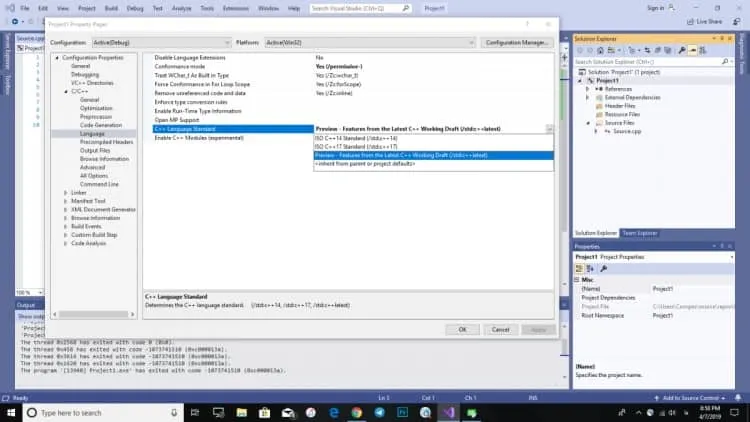Image resolution: width=750 pixels, height=422 pixels.
Task: Click the Windows taskbar search box
Action: pyautogui.click(x=103, y=412)
